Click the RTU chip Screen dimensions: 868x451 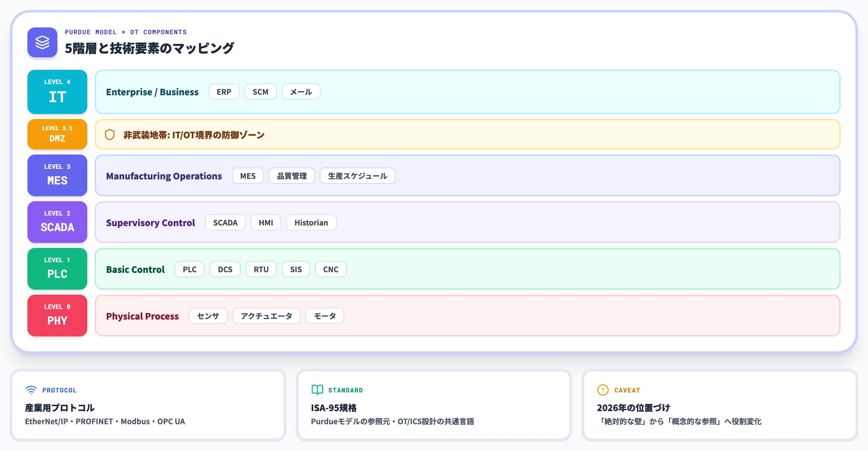(261, 269)
